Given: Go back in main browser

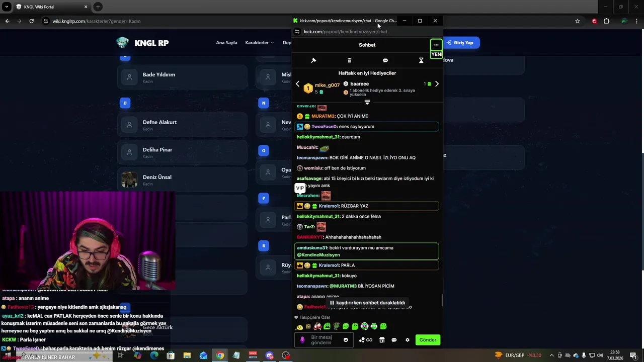Looking at the screenshot, I should (7, 21).
